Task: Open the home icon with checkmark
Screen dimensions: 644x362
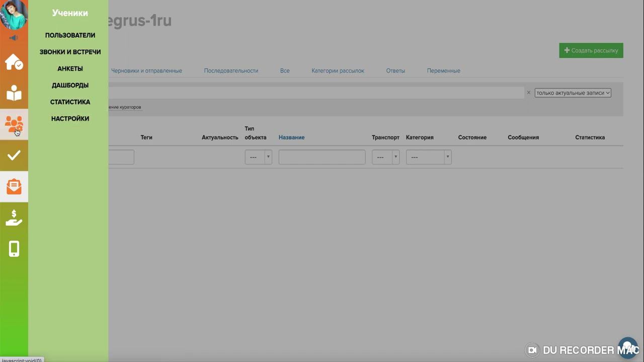Action: point(14,62)
